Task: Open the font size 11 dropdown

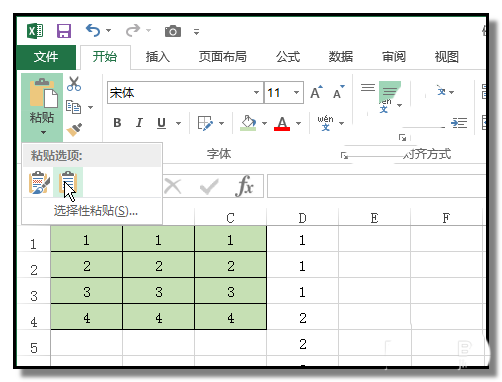Action: coord(296,92)
